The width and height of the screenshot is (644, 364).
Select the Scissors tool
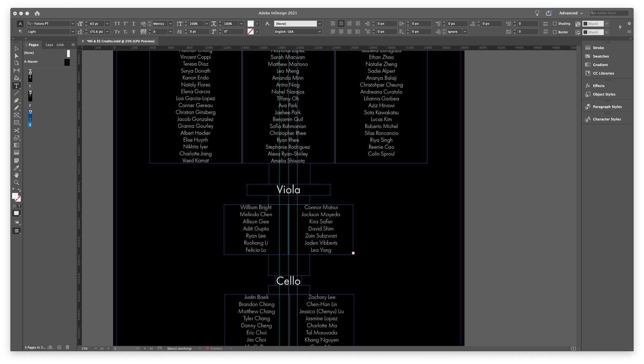[x=16, y=130]
